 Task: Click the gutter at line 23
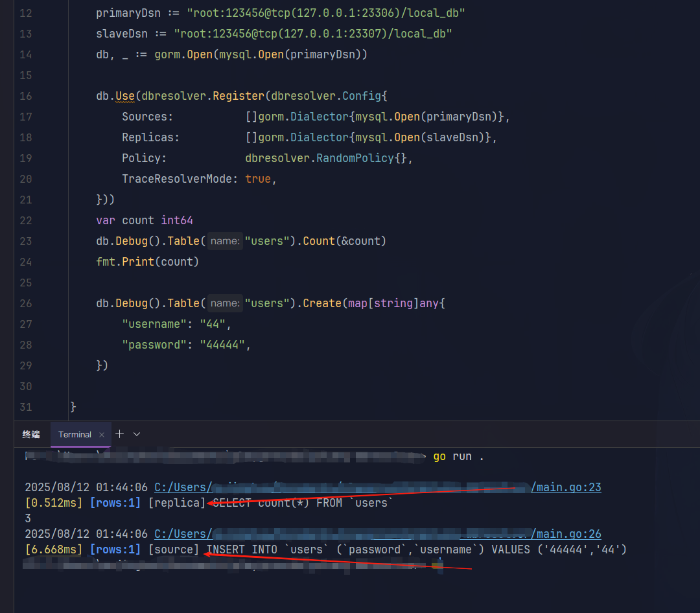click(x=26, y=241)
